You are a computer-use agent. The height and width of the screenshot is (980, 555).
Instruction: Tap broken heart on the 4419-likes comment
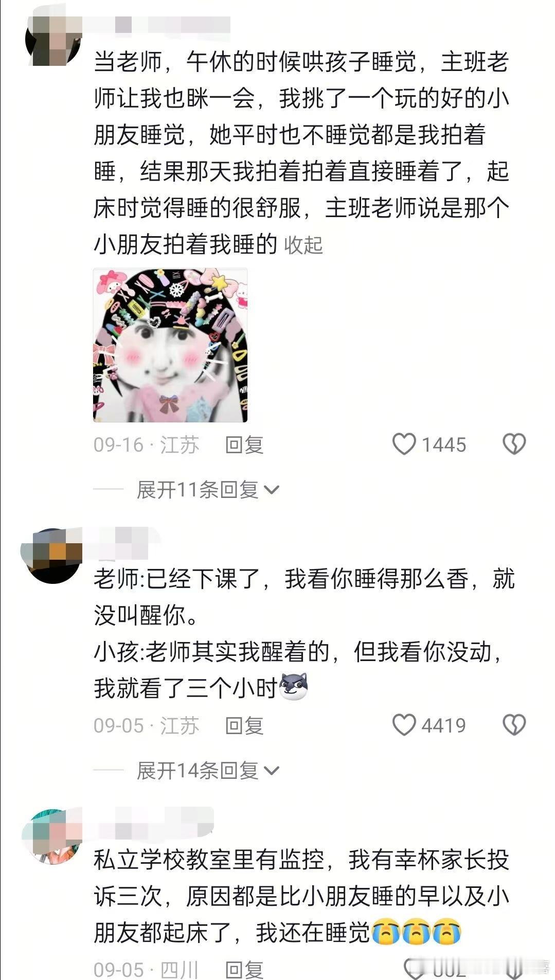pos(514,725)
